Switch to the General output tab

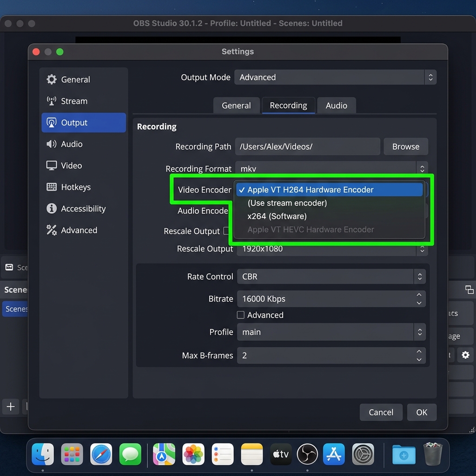pyautogui.click(x=237, y=106)
